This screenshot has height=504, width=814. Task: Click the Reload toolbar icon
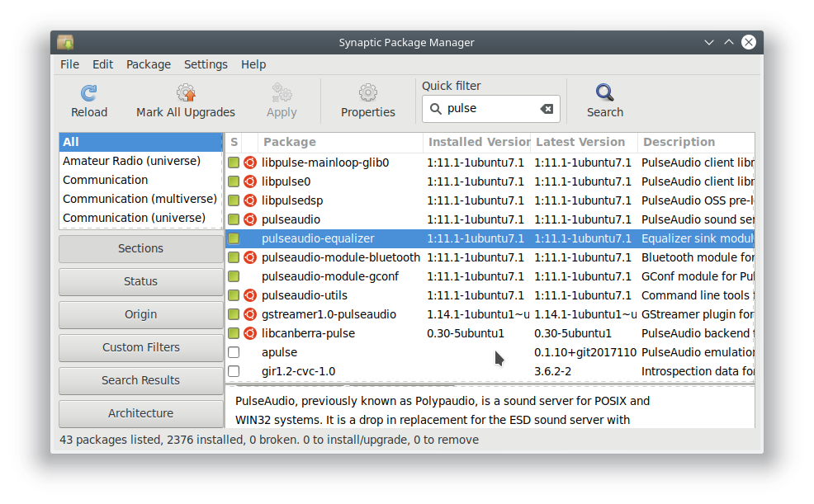88,93
